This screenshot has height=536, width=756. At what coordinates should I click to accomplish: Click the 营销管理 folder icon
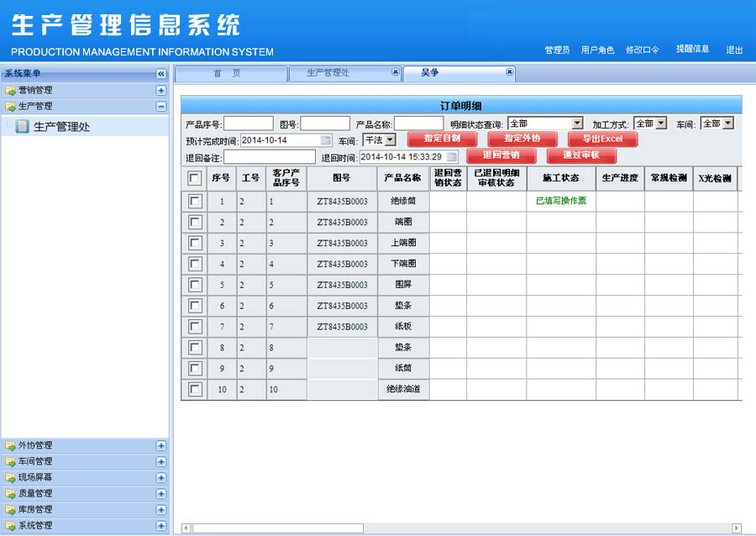(x=10, y=90)
